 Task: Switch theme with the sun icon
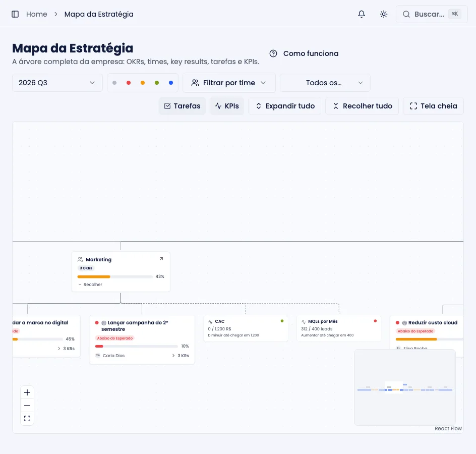[383, 14]
